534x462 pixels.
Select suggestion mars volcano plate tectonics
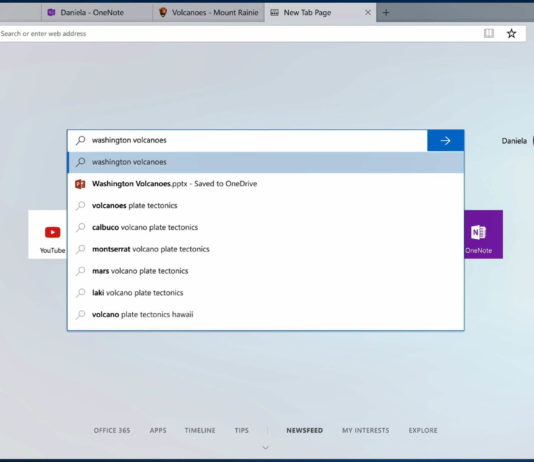(x=266, y=271)
